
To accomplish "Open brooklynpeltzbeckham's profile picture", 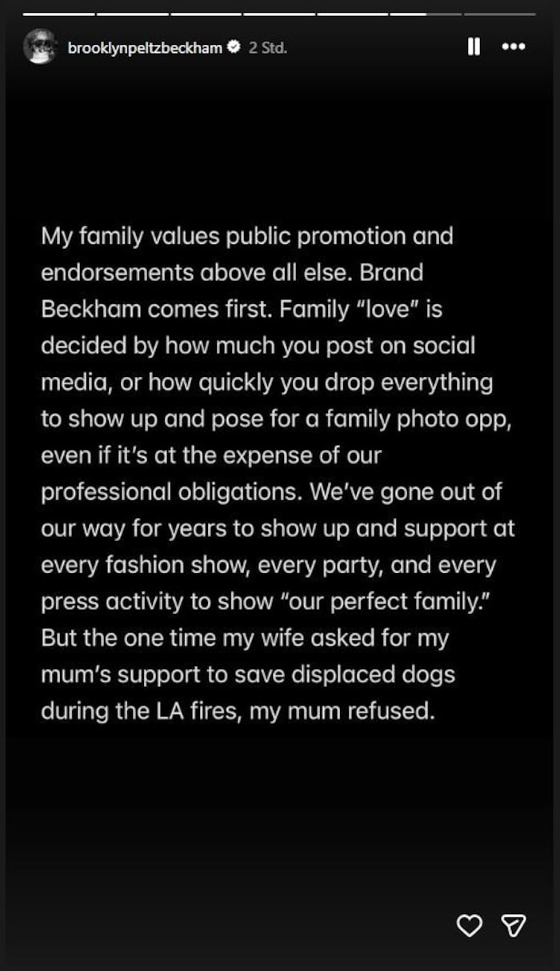I will pos(40,47).
